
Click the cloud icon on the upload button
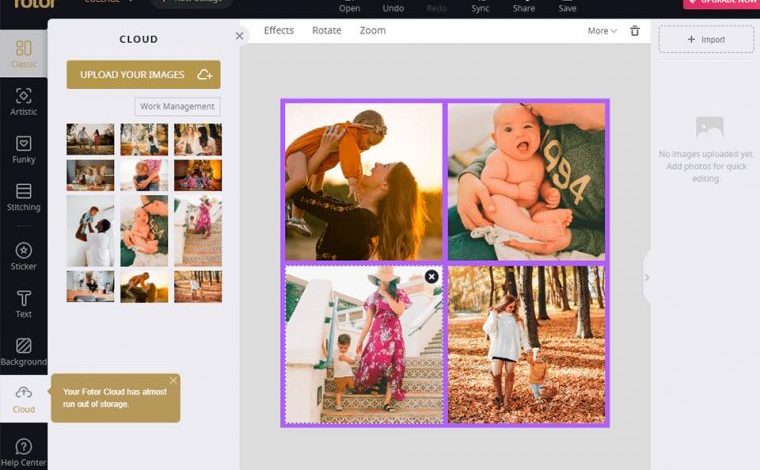205,75
